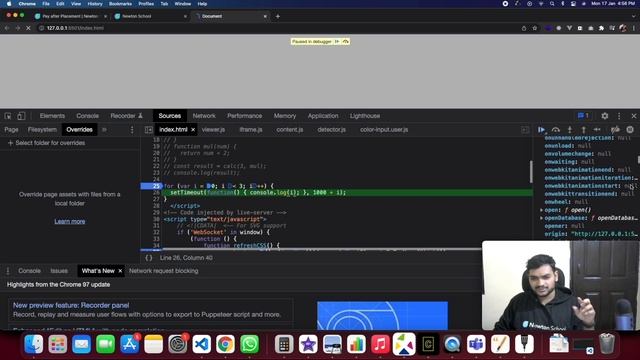Screen dimensions: 640x360
Task: Open the issues counter badge
Action: pos(583,116)
